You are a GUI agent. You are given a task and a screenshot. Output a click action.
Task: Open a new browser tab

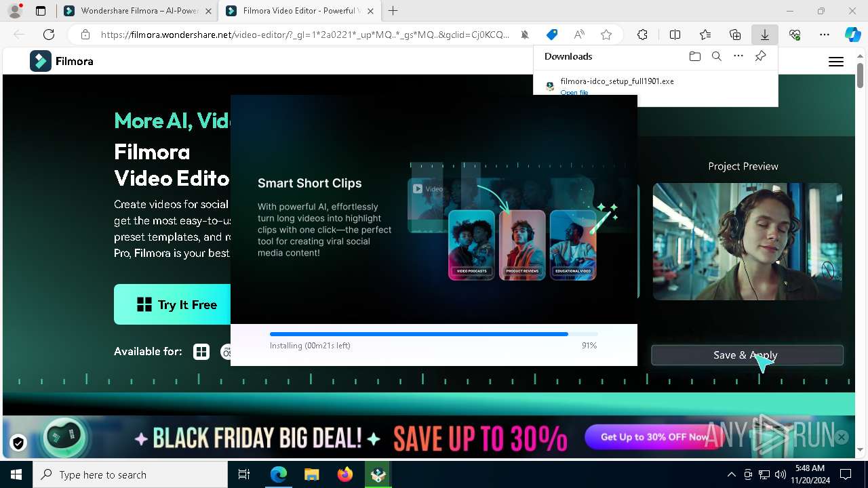point(393,11)
